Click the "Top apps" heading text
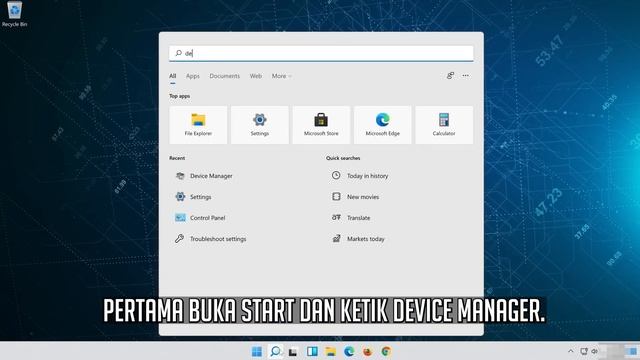 point(180,96)
